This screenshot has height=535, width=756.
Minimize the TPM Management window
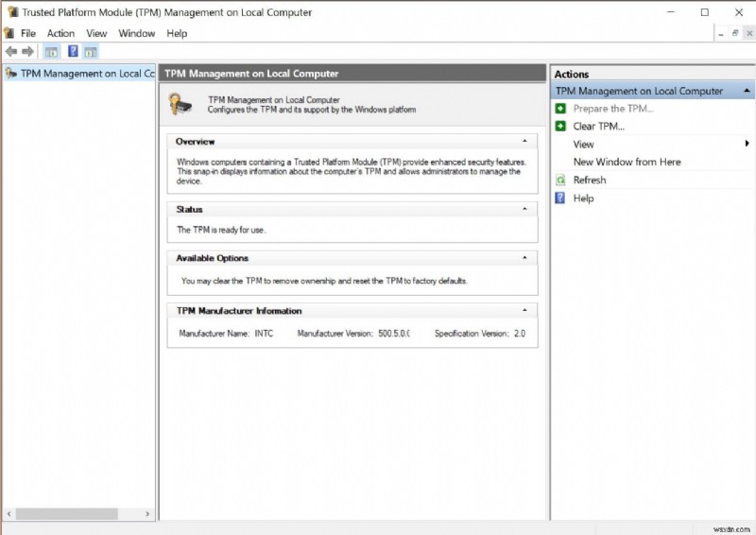point(671,12)
